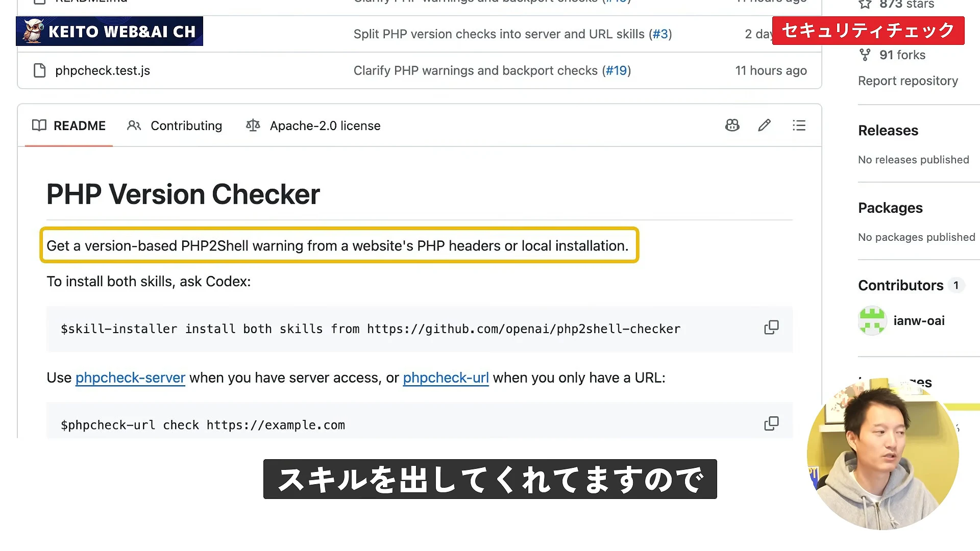View the 91 forks link
This screenshot has width=980, height=551.
(x=902, y=55)
